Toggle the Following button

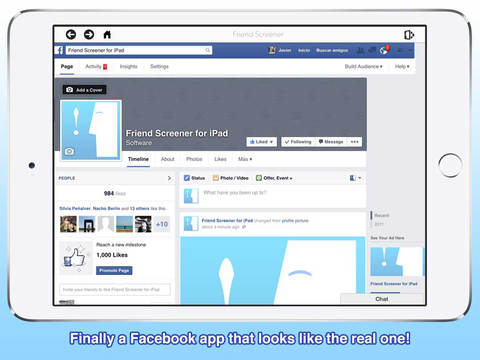[298, 142]
